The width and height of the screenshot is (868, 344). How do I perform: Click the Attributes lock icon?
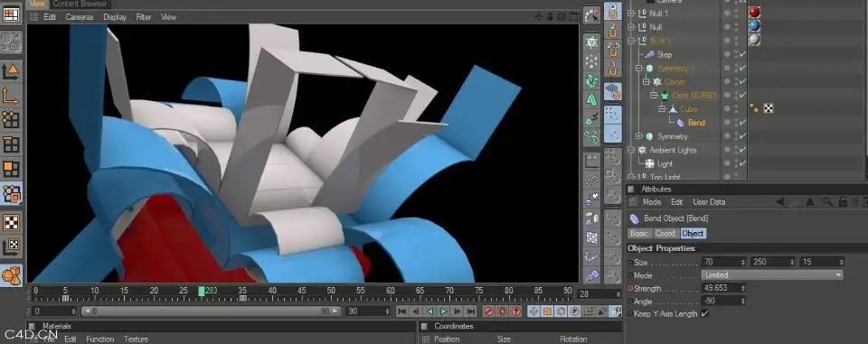click(842, 202)
